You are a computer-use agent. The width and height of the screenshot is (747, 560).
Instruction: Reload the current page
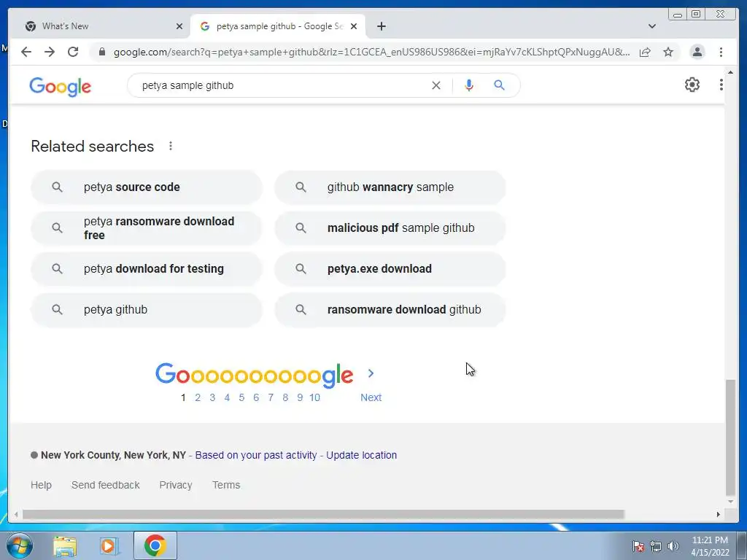[x=73, y=52]
